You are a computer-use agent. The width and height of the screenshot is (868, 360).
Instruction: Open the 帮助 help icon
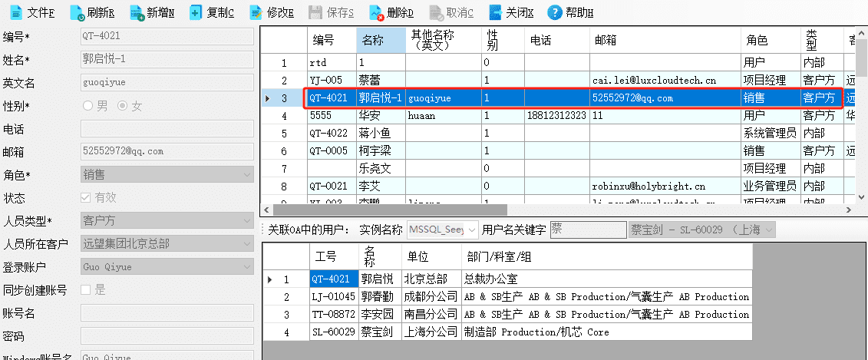[555, 12]
